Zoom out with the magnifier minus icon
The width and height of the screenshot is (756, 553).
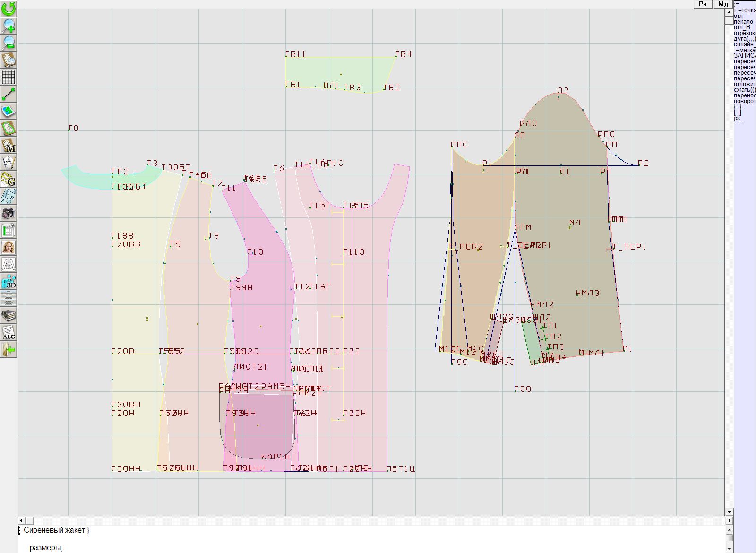pos(9,43)
